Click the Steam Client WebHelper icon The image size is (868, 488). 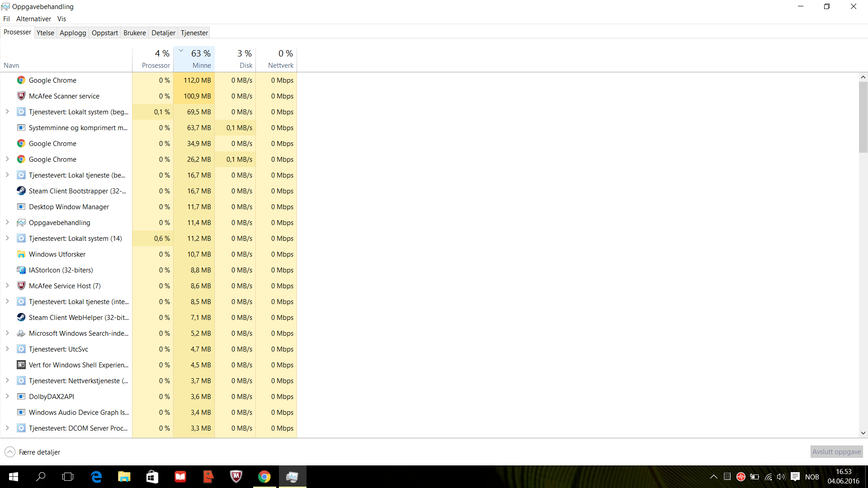[21, 317]
